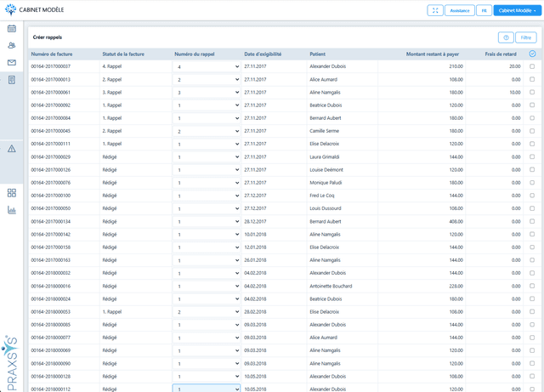Open the statistics chart icon

click(12, 210)
